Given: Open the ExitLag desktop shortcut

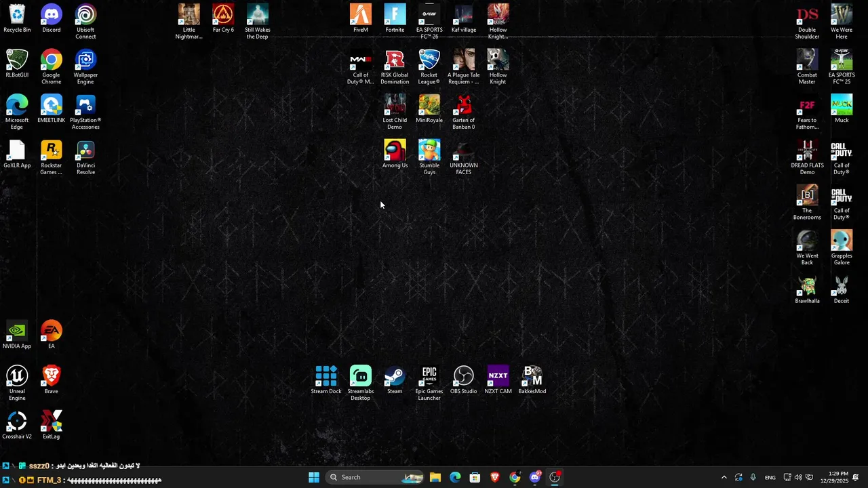Looking at the screenshot, I should pos(52,426).
